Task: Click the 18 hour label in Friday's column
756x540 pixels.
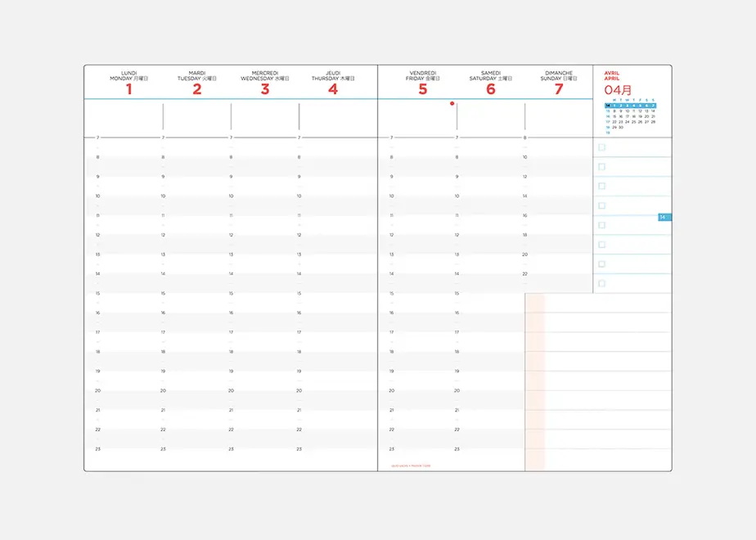Action: click(x=391, y=352)
